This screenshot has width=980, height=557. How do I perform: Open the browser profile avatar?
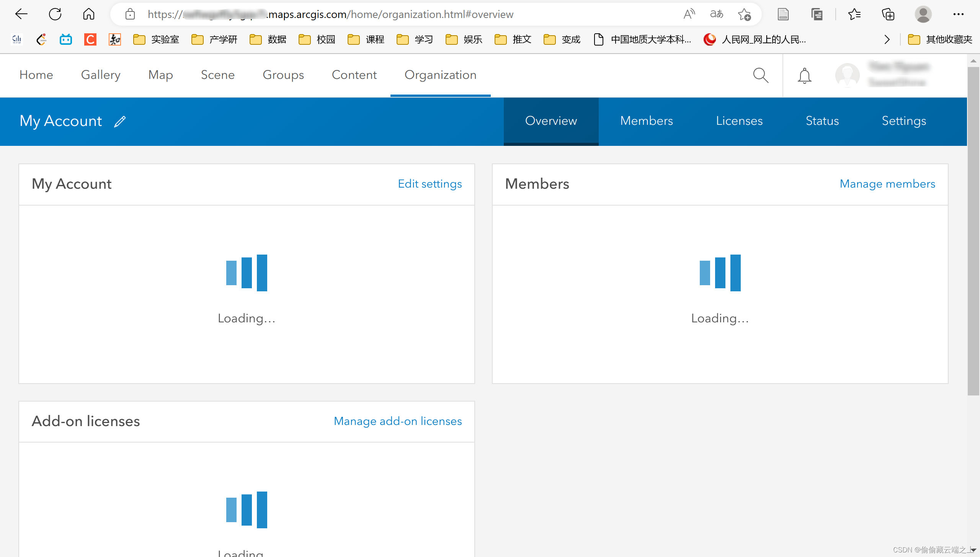(923, 14)
